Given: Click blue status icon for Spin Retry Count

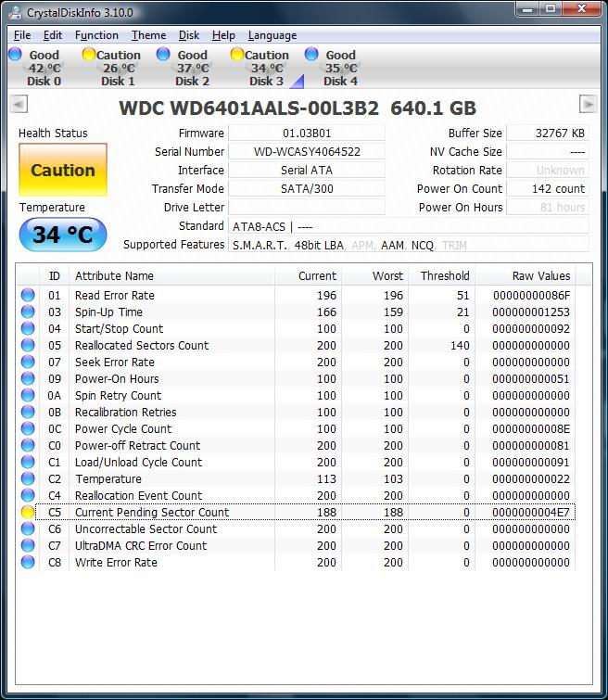Looking at the screenshot, I should [28, 395].
